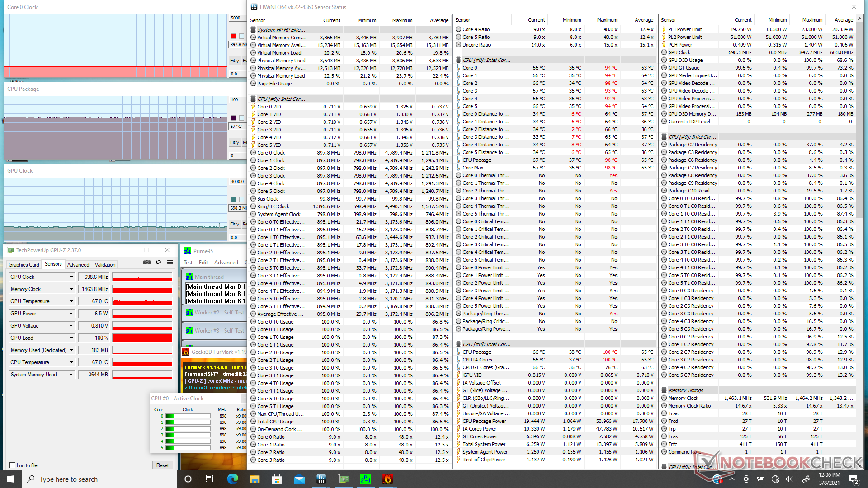Switch to the Graphics Card tab
868x488 pixels.
pyautogui.click(x=24, y=265)
